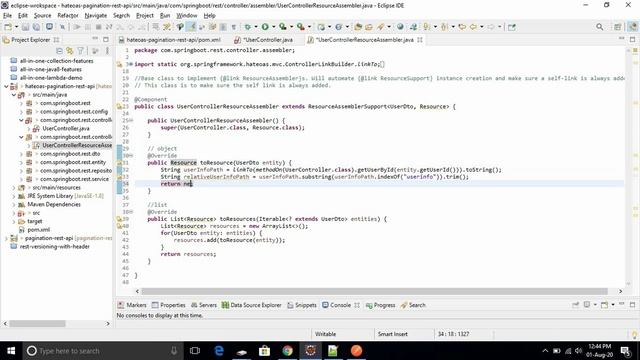Image resolution: width=640 pixels, height=360 pixels.
Task: Click the Save toolbar icon
Action: point(25,27)
